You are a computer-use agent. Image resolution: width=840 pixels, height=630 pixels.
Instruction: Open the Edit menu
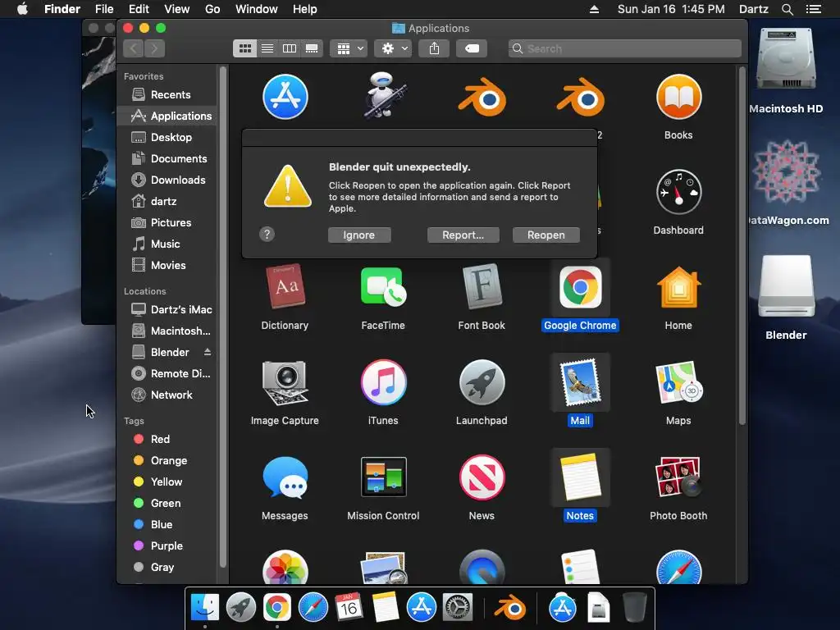click(139, 9)
